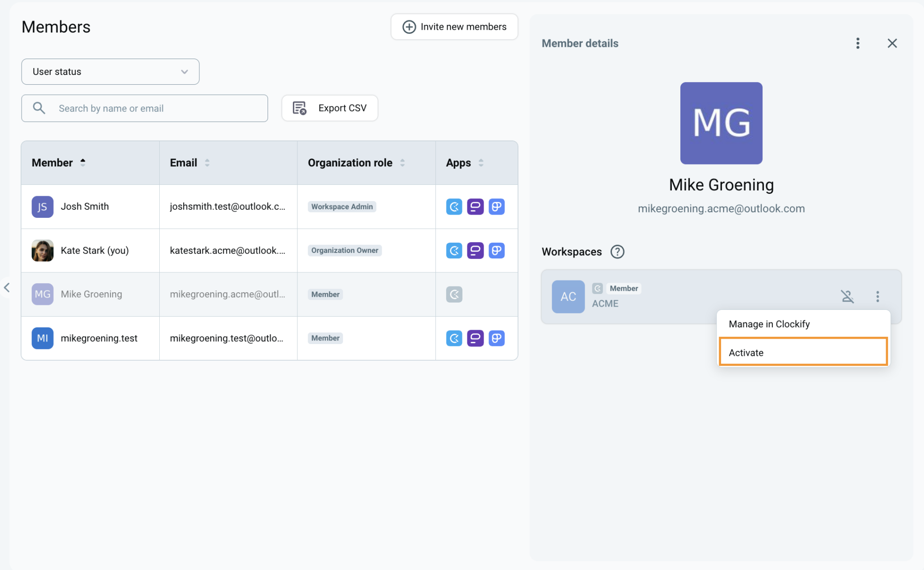Click JS avatar for Josh Smith
This screenshot has width=924, height=570.
point(42,207)
